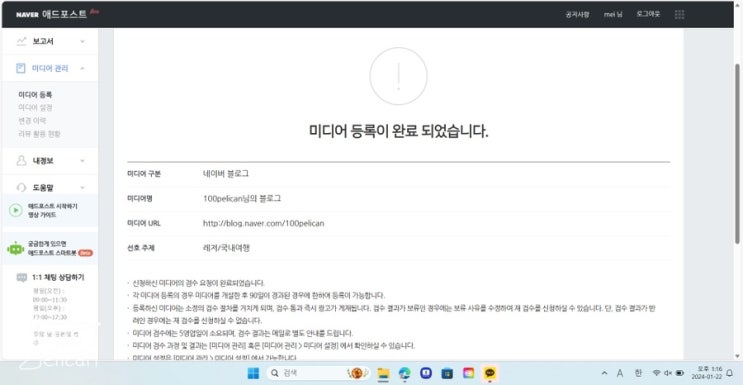The height and width of the screenshot is (385, 743).
Task: Click the media name 100pelican님의 블로그
Action: pos(242,199)
